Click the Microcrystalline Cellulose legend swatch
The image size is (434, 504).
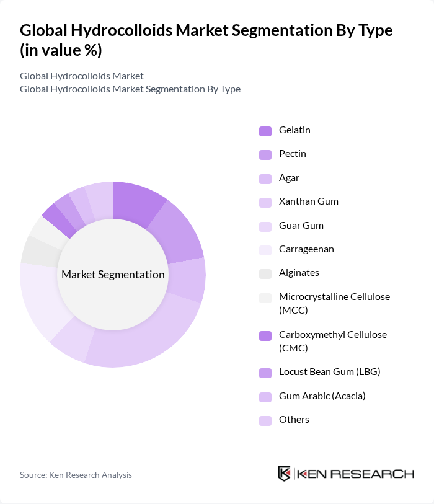265,298
